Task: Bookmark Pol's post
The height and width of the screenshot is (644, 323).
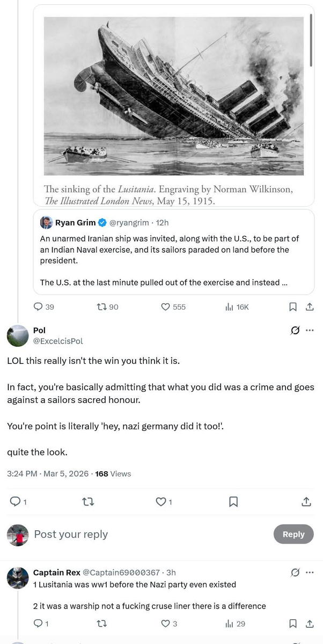Action: [x=233, y=502]
